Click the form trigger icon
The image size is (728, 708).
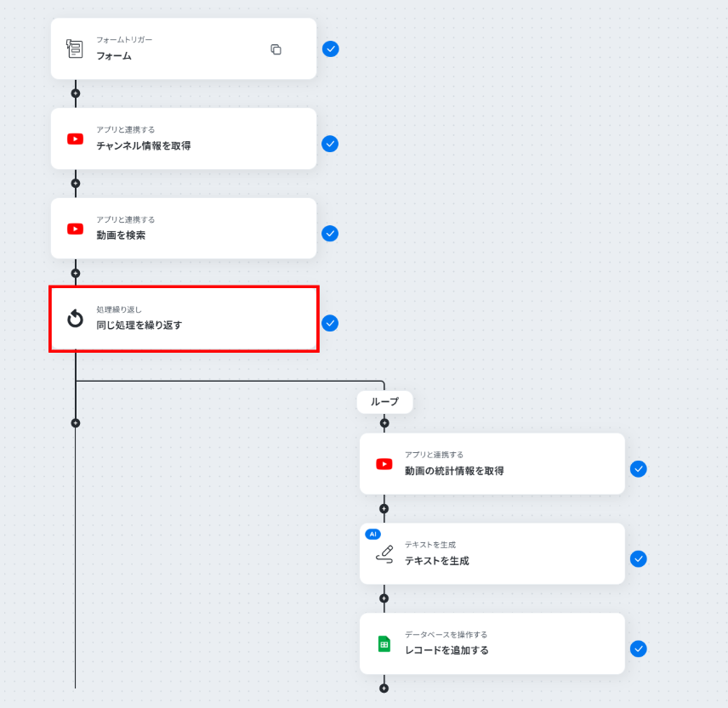coord(75,48)
